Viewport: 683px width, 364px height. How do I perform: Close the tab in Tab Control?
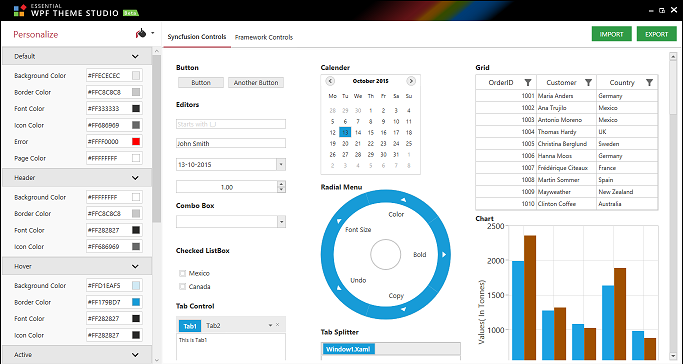click(x=277, y=325)
